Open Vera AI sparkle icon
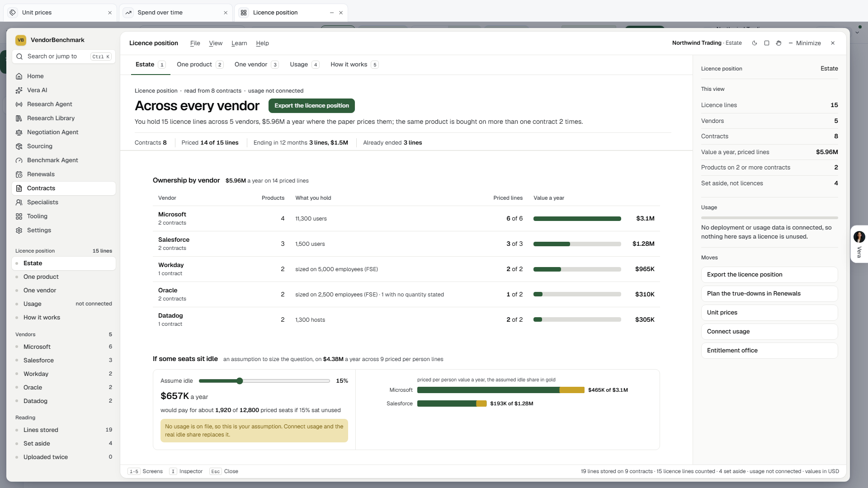Viewport: 868px width, 488px height. [x=19, y=90]
